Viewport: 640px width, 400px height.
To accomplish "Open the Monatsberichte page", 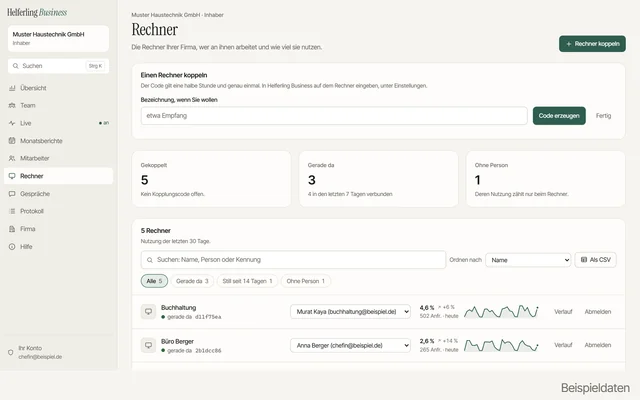I will tap(58, 141).
